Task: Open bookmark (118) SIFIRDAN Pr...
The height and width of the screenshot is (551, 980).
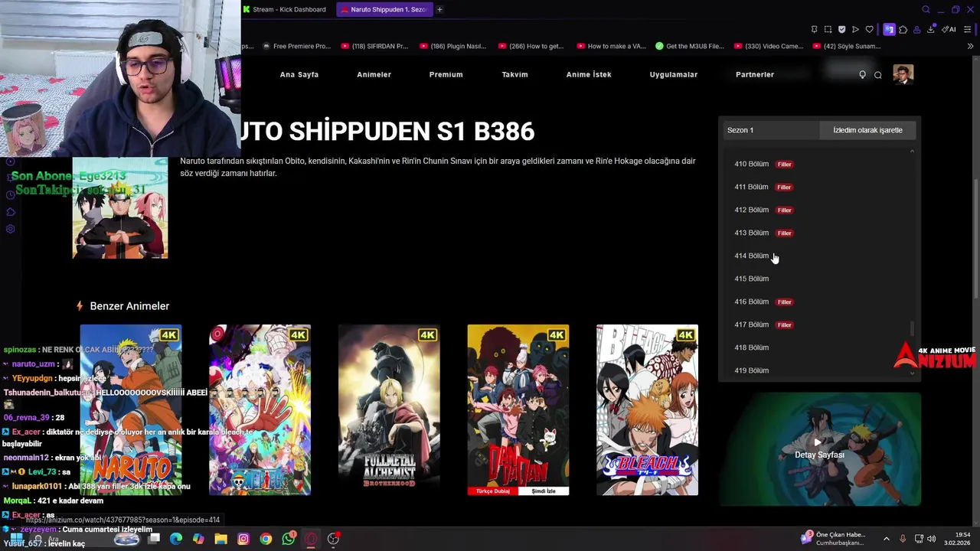Action: (375, 46)
